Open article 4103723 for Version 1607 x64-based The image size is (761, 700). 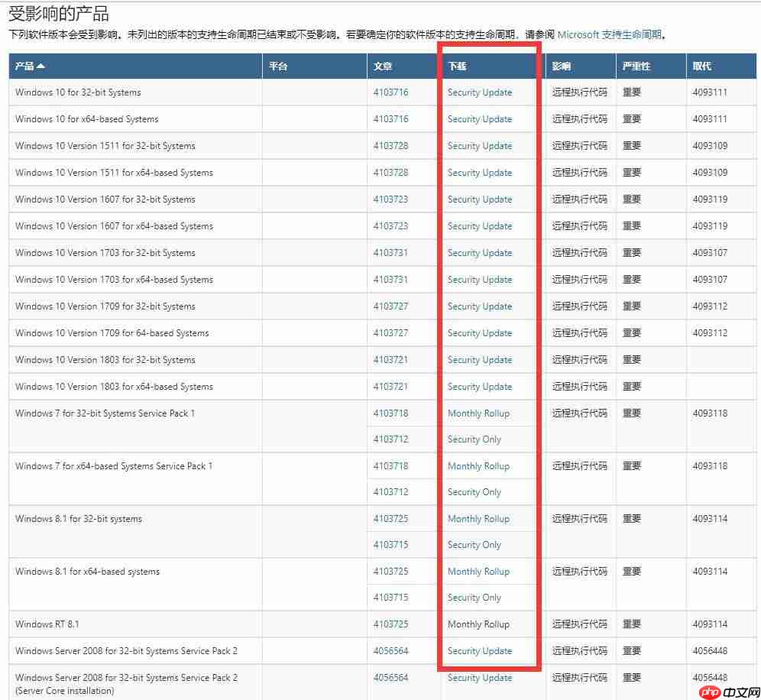click(x=390, y=225)
